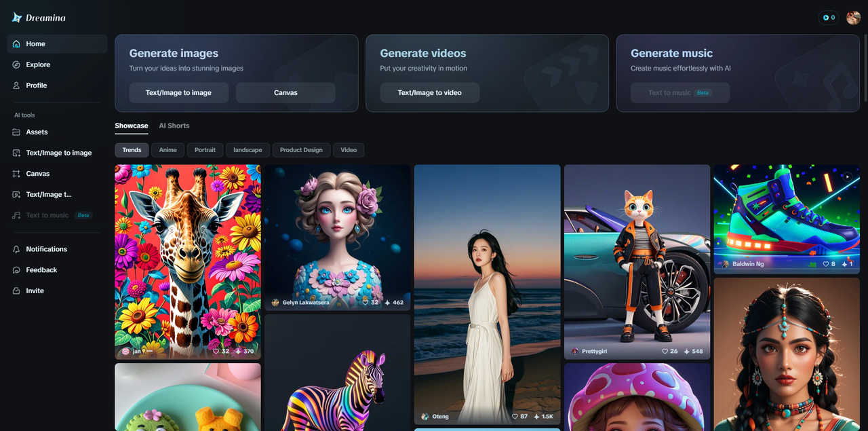Viewport: 868px width, 431px height.
Task: Like Oteng's beach woman image
Action: coord(515,417)
